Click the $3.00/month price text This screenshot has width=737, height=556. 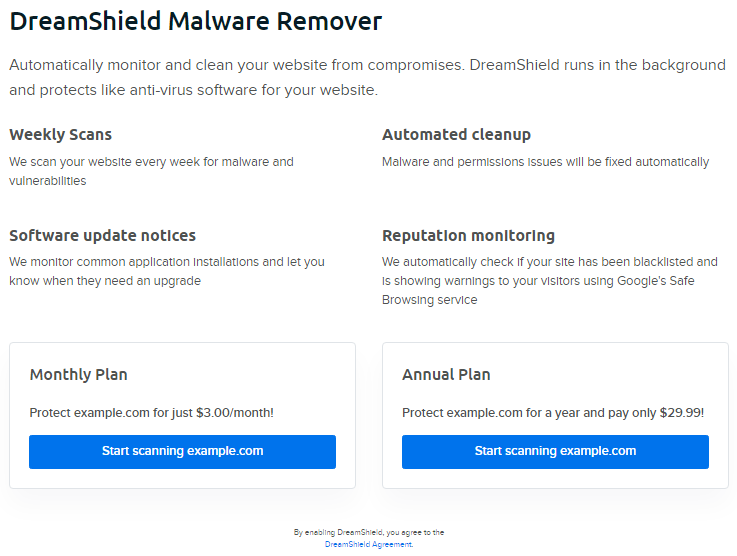tap(151, 413)
